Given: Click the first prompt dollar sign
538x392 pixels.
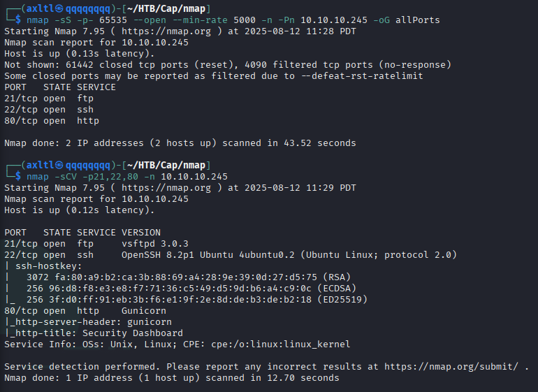Looking at the screenshot, I should [x=18, y=20].
